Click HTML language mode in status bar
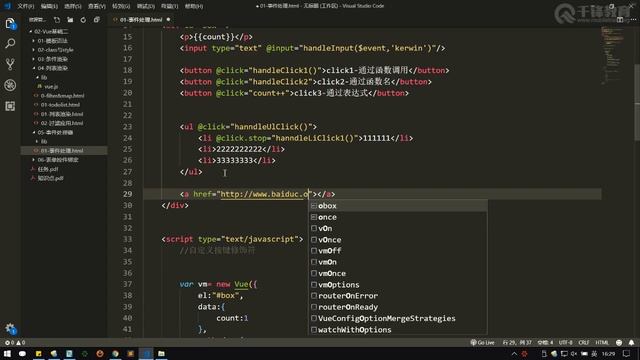 pos(602,342)
